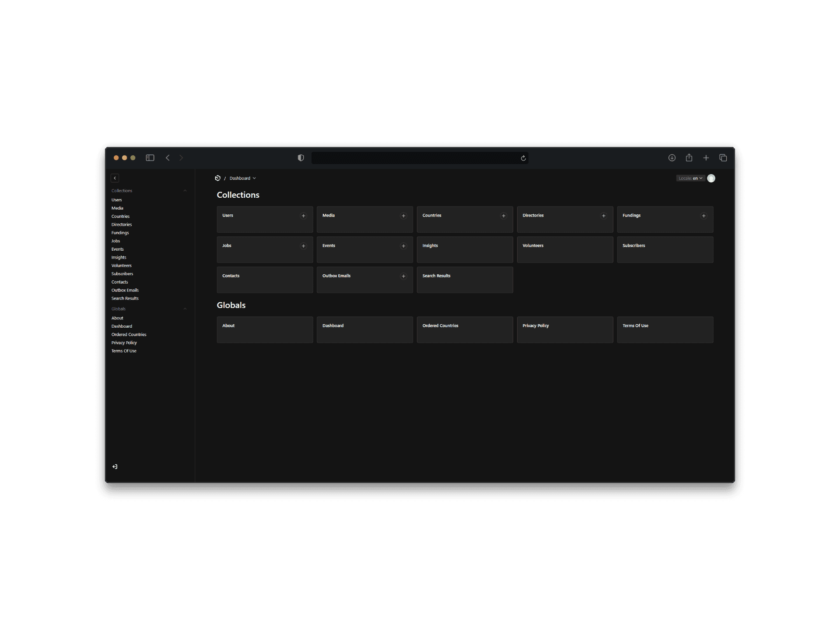The image size is (840, 630).
Task: Click the privacy shield icon
Action: click(301, 158)
